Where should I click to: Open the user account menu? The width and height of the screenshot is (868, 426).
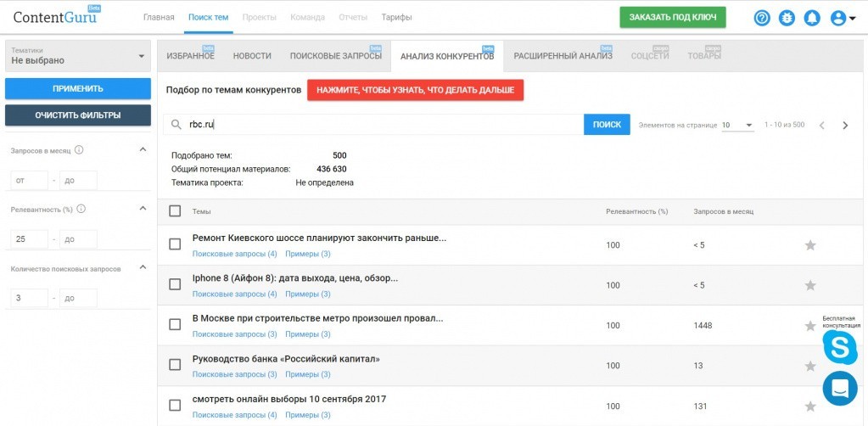[x=842, y=18]
